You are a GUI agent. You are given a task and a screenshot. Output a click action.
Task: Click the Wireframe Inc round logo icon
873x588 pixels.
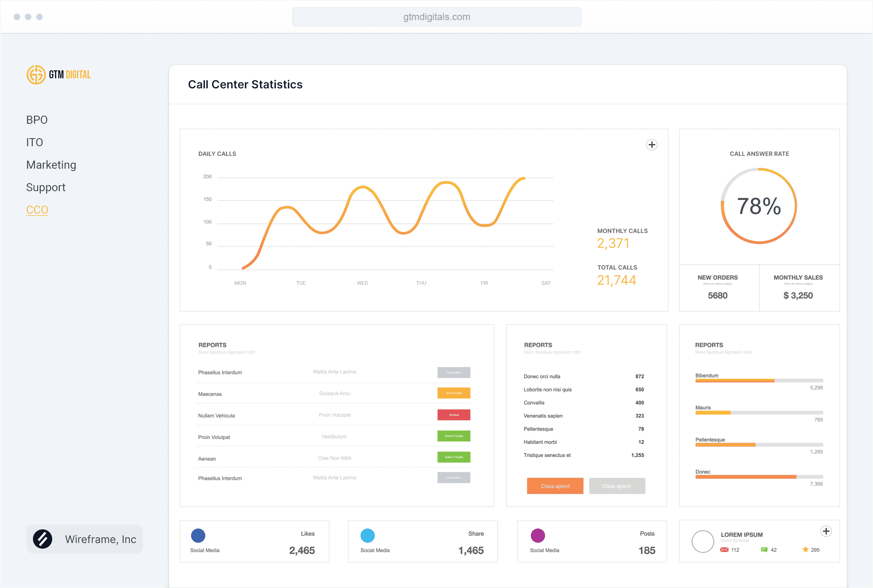point(43,539)
